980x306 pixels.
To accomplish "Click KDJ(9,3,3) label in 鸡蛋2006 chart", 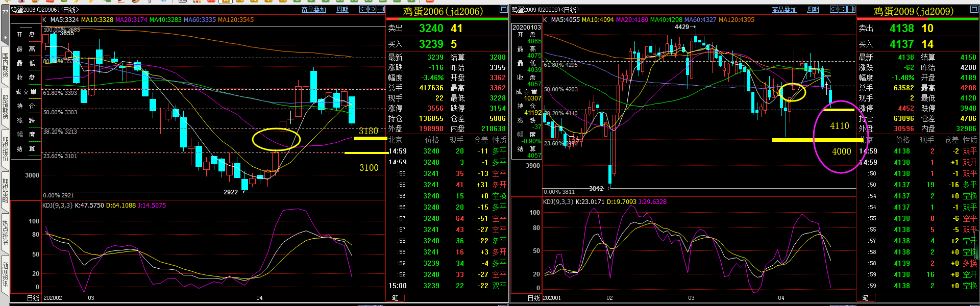I will pyautogui.click(x=58, y=206).
